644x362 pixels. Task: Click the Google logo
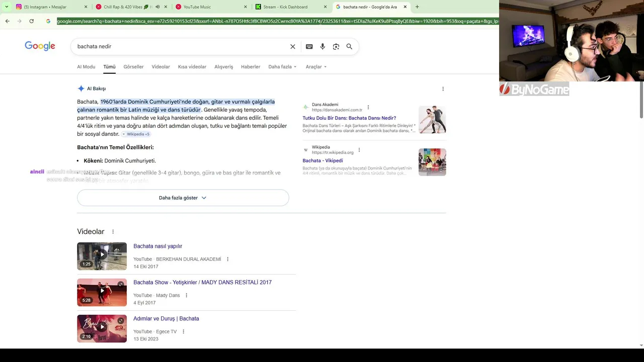(x=40, y=46)
